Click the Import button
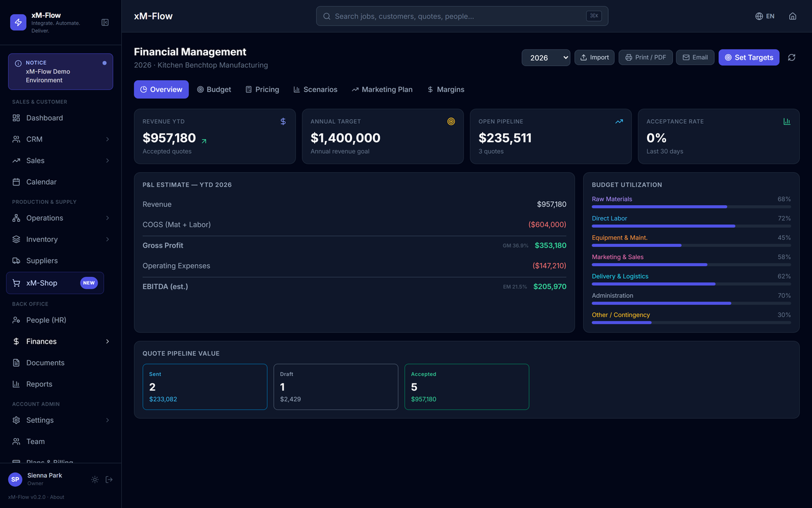The width and height of the screenshot is (812, 508). [x=594, y=58]
